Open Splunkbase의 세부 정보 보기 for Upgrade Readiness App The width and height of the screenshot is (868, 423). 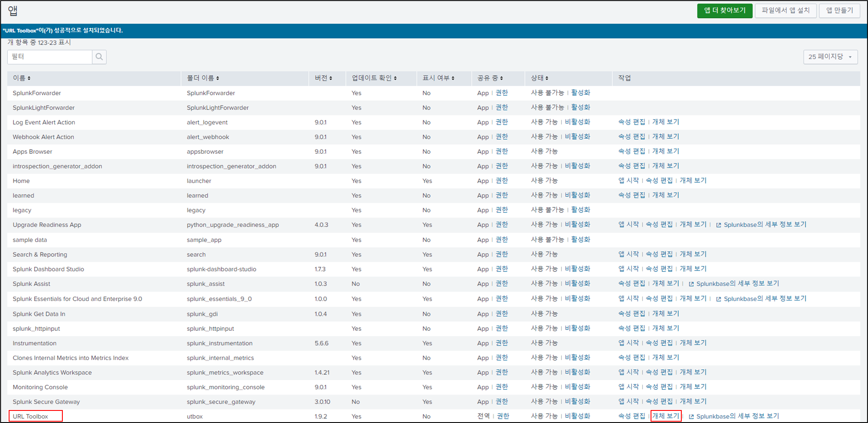765,225
